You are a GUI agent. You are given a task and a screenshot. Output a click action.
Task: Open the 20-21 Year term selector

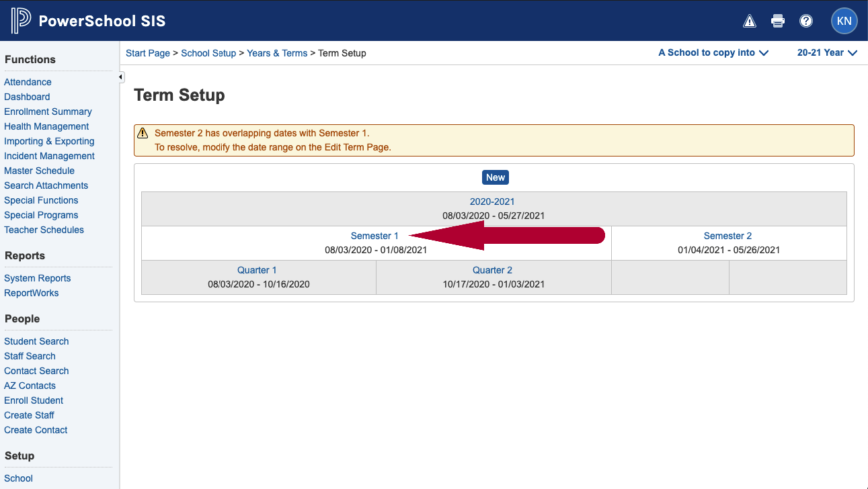(x=827, y=52)
